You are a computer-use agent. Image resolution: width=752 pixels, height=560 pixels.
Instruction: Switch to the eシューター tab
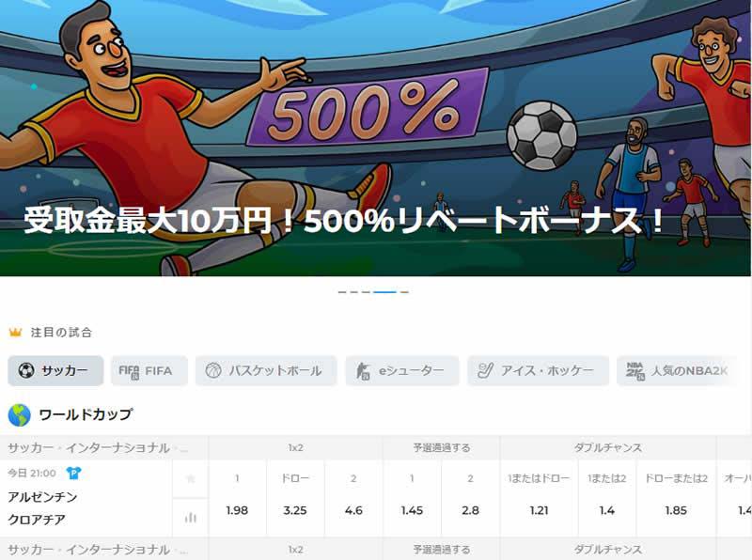tap(402, 370)
